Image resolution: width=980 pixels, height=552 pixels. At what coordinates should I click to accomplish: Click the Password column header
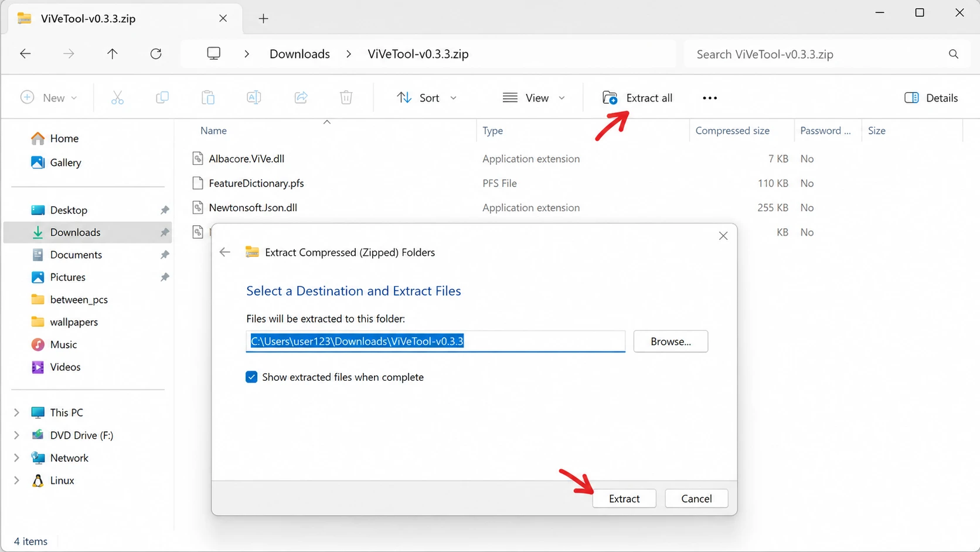[x=825, y=131]
